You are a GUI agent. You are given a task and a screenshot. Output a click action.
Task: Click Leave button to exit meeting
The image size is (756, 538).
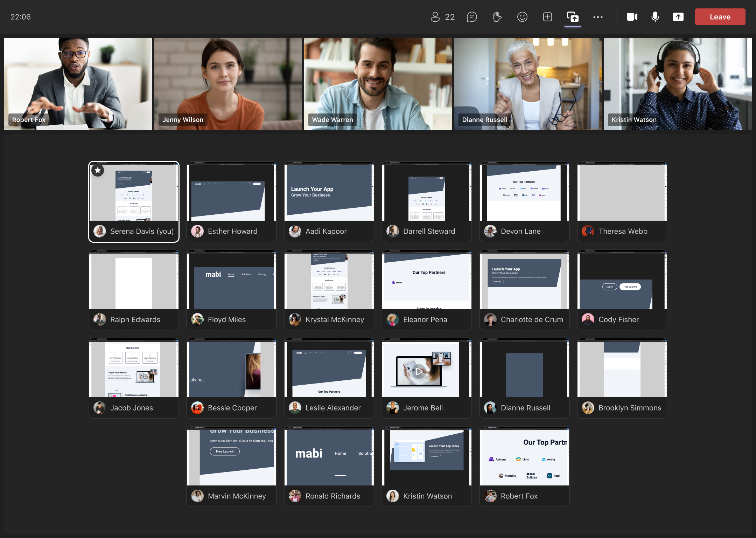(x=720, y=16)
